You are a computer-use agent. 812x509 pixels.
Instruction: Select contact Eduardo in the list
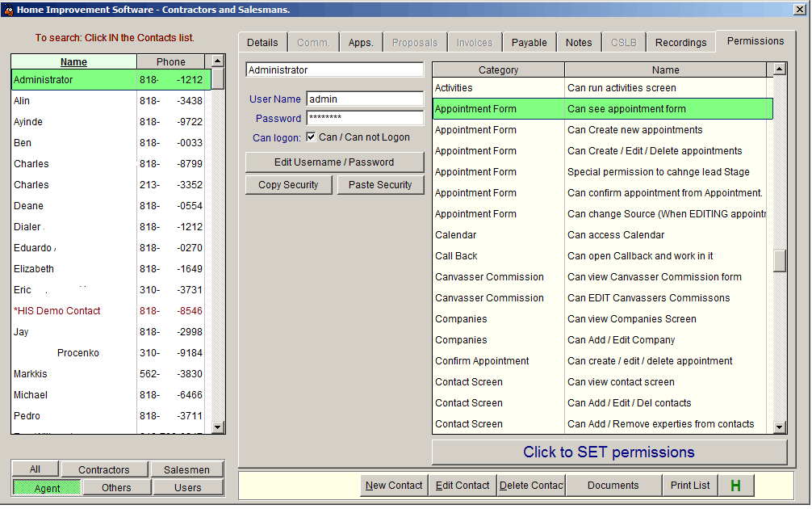tap(111, 248)
